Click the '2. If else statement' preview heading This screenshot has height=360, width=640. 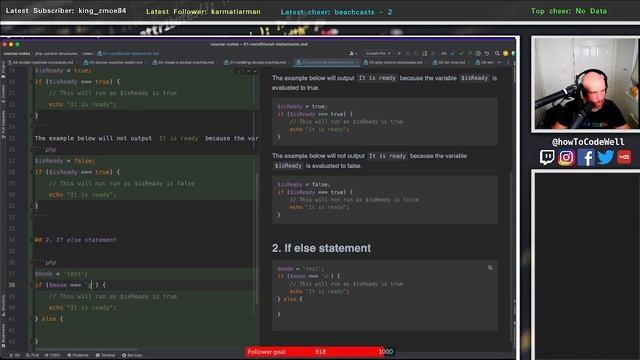(x=321, y=248)
